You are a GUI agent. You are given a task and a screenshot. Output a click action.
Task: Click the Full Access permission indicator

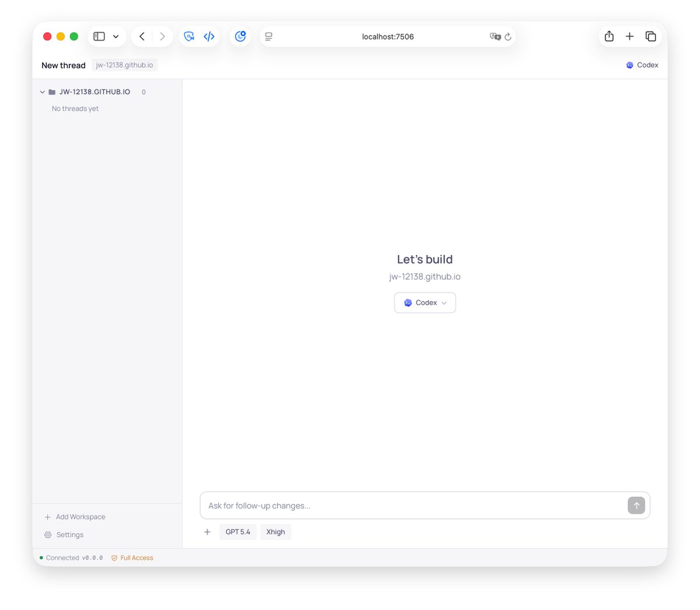[x=132, y=558]
